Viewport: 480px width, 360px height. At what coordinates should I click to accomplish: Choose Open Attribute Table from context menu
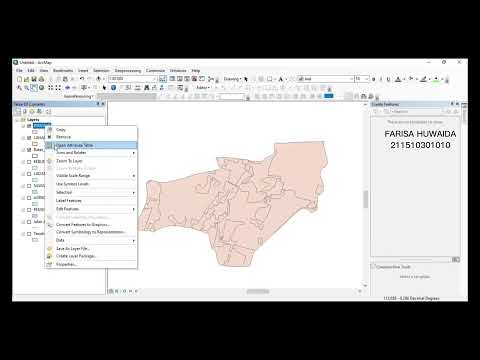[x=91, y=145]
